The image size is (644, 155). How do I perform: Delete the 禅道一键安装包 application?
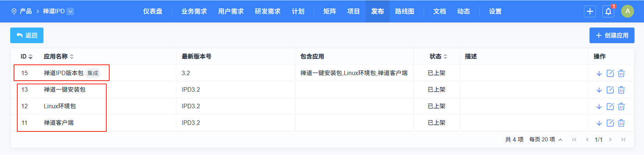coord(621,90)
